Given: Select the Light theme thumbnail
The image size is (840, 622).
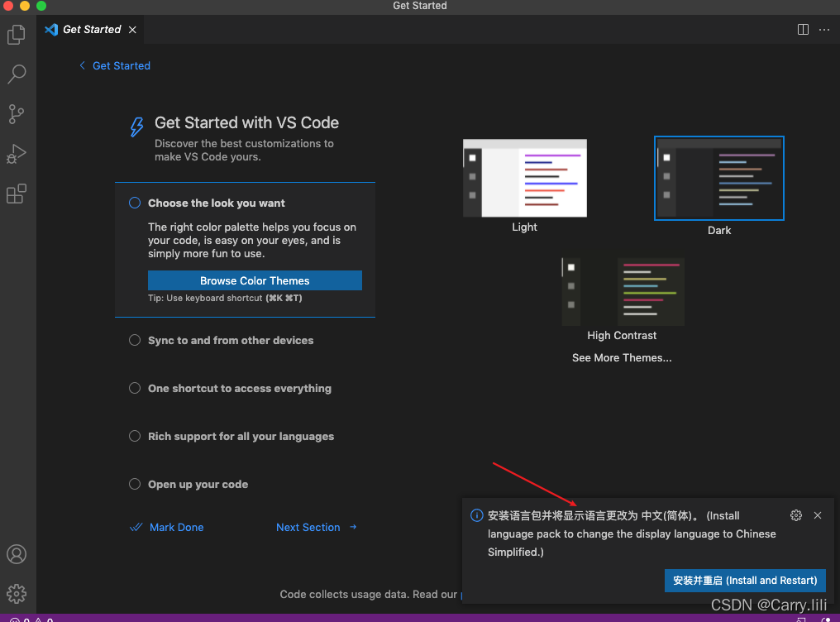Looking at the screenshot, I should click(x=525, y=179).
